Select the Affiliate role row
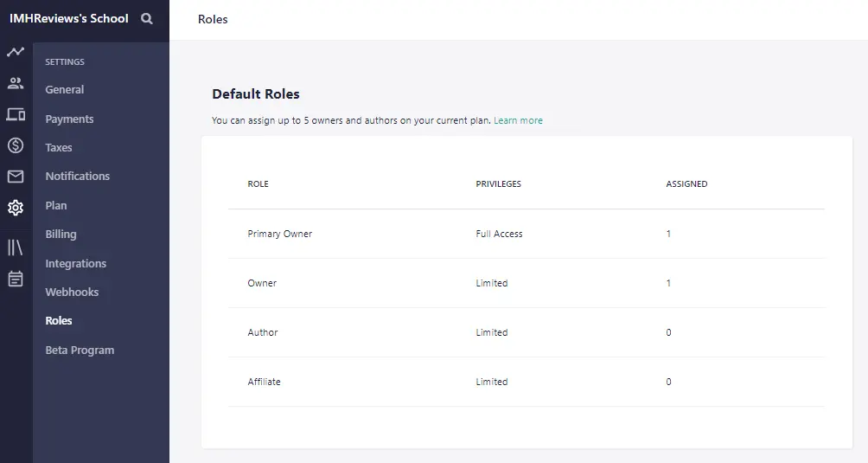Image resolution: width=868 pixels, height=463 pixels. click(265, 382)
